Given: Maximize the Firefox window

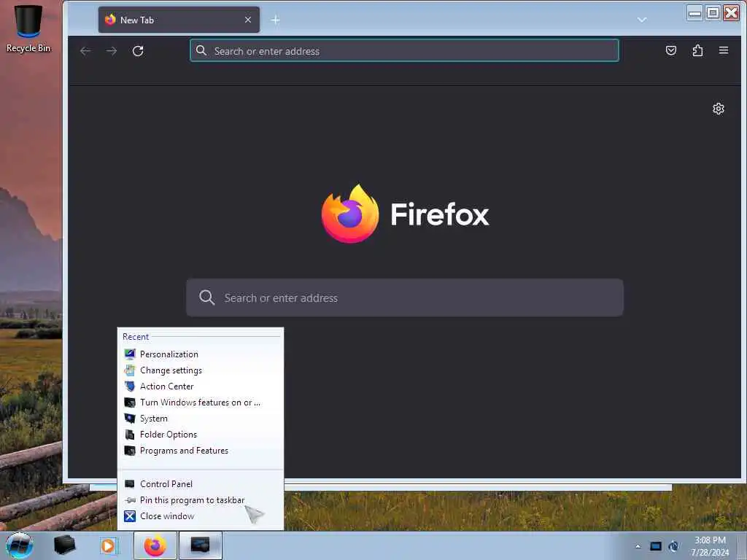Looking at the screenshot, I should (713, 12).
